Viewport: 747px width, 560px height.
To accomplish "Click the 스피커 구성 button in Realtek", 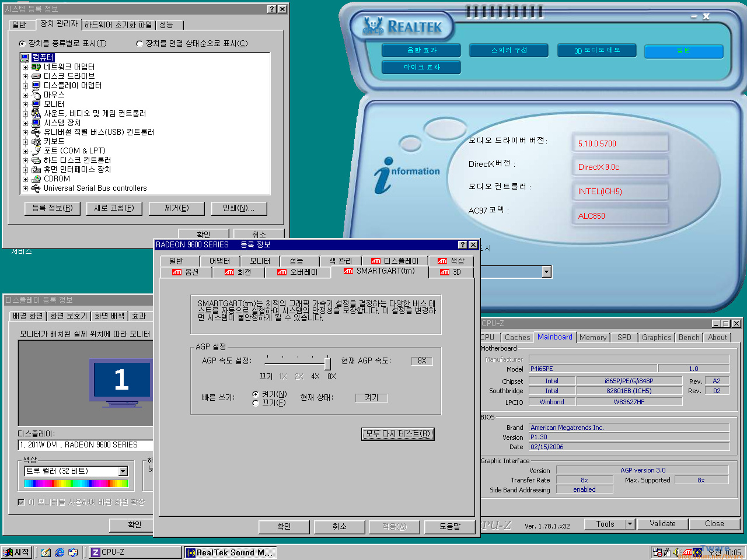I will tap(509, 50).
